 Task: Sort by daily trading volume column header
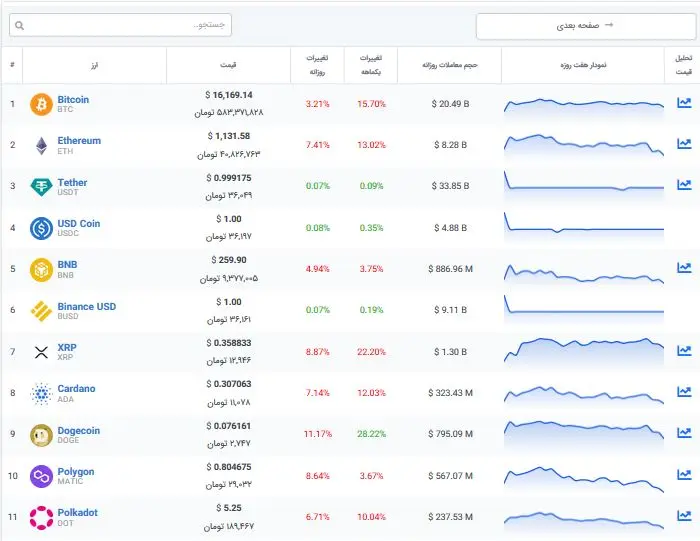click(450, 65)
